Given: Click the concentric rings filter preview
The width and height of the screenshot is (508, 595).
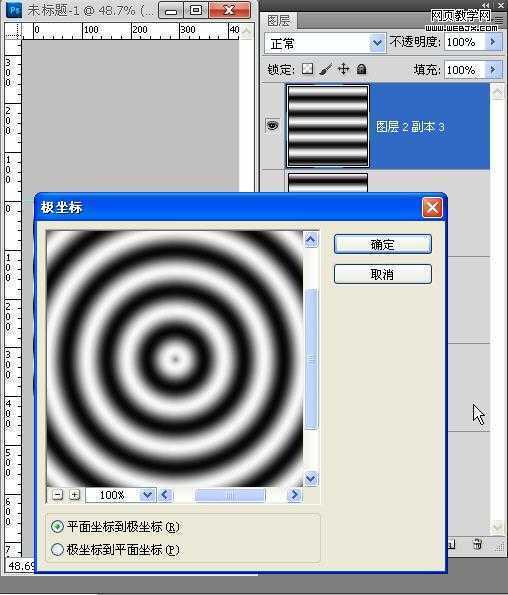Looking at the screenshot, I should 175,358.
